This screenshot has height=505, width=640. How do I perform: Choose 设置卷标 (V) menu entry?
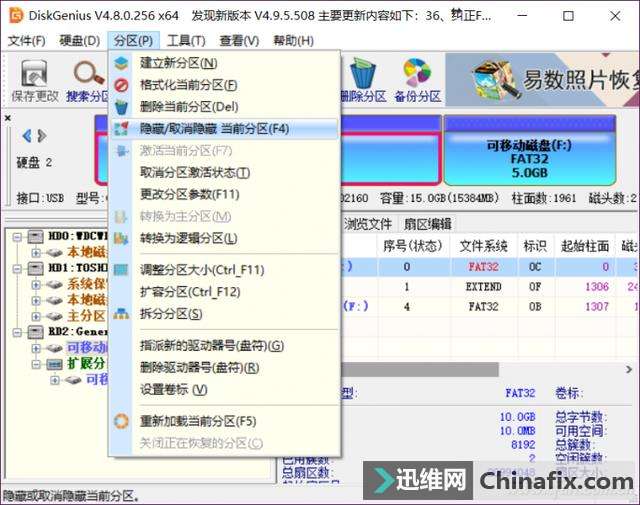(224, 389)
